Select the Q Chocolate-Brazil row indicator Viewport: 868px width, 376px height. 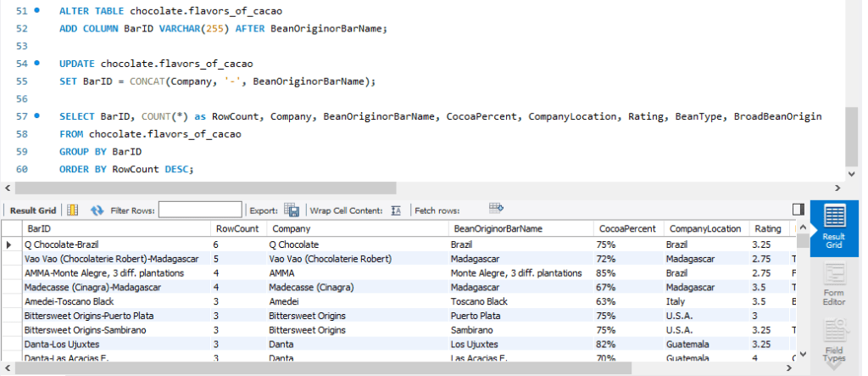click(x=10, y=244)
